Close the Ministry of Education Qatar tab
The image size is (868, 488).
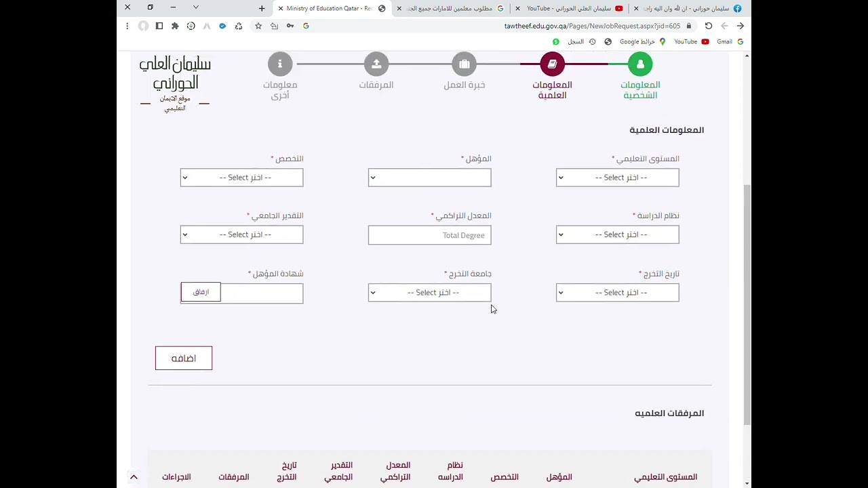[280, 8]
